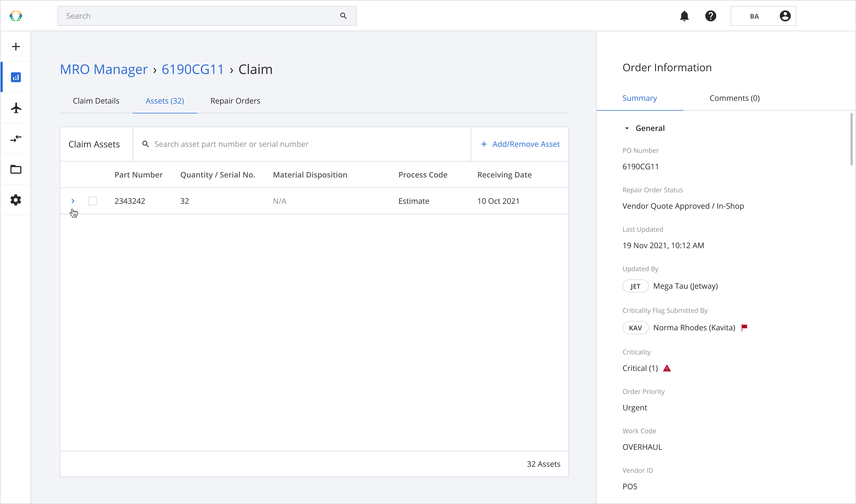
Task: Click the JET company badge
Action: pos(635,286)
